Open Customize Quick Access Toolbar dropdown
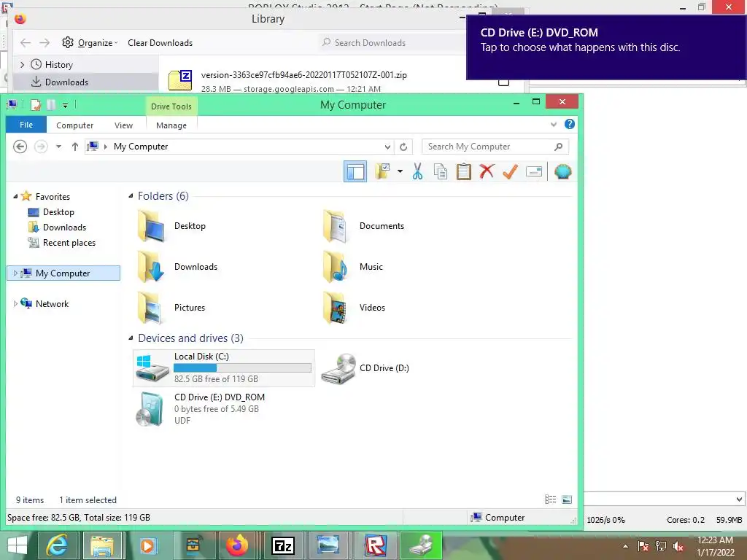 click(65, 105)
